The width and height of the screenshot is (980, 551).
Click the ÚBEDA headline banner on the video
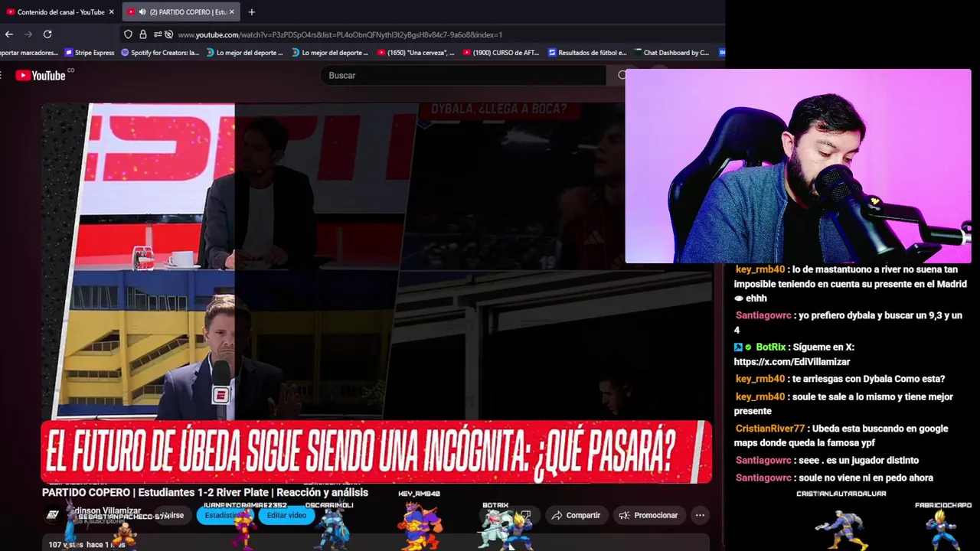(x=377, y=452)
